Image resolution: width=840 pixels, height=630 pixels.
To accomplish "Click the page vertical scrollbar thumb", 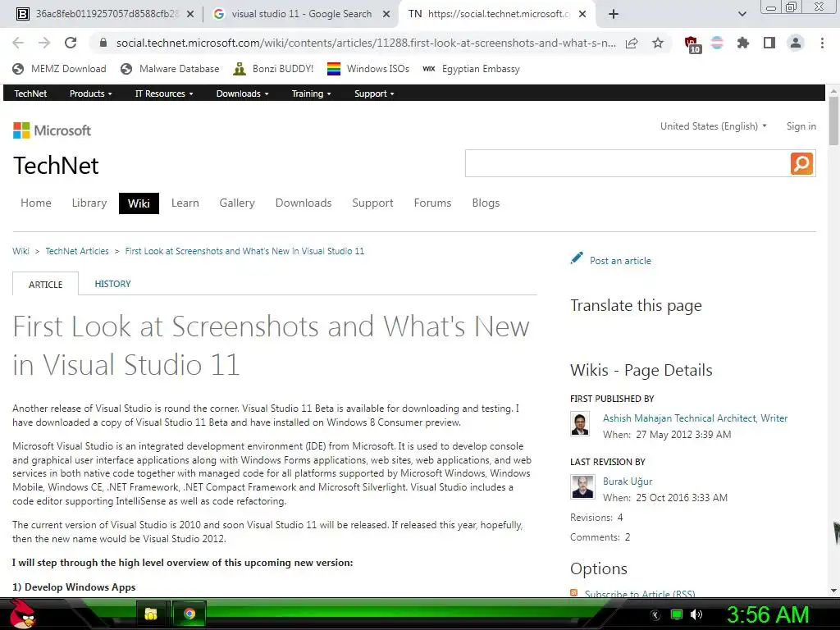I will tap(833, 121).
